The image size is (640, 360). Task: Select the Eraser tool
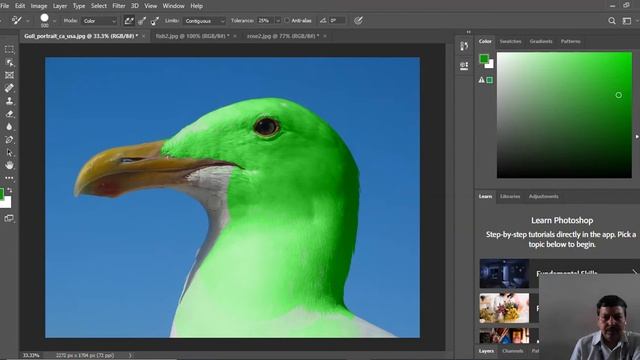pos(9,114)
